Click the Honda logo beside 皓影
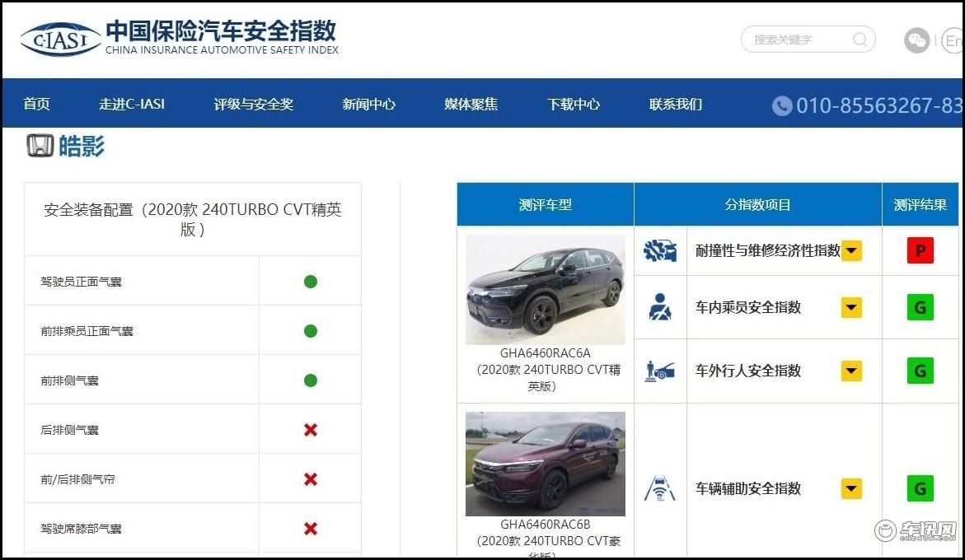The height and width of the screenshot is (560, 965). 40,146
